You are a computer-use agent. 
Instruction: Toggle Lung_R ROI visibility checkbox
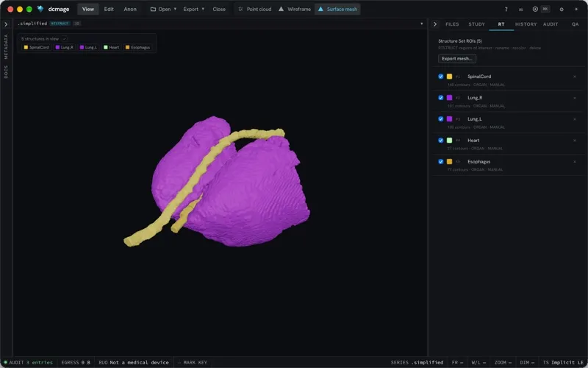pyautogui.click(x=440, y=98)
